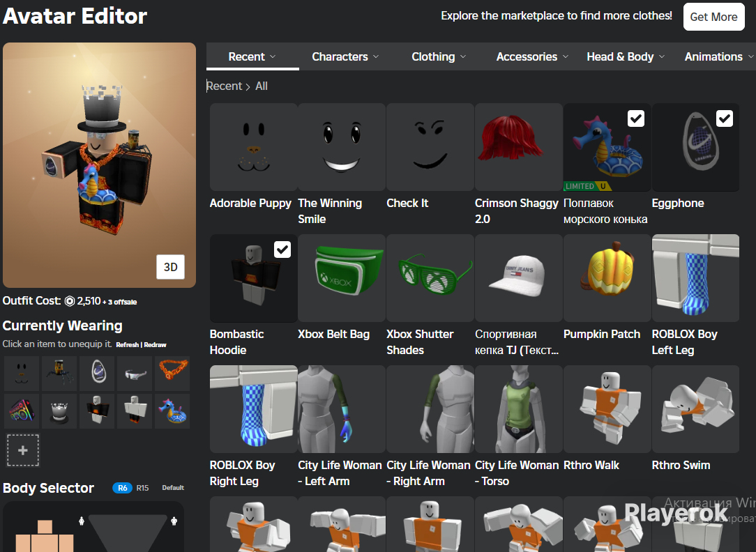Unequip the orange chain necklace icon
Image resolution: width=756 pixels, height=552 pixels.
coord(172,374)
